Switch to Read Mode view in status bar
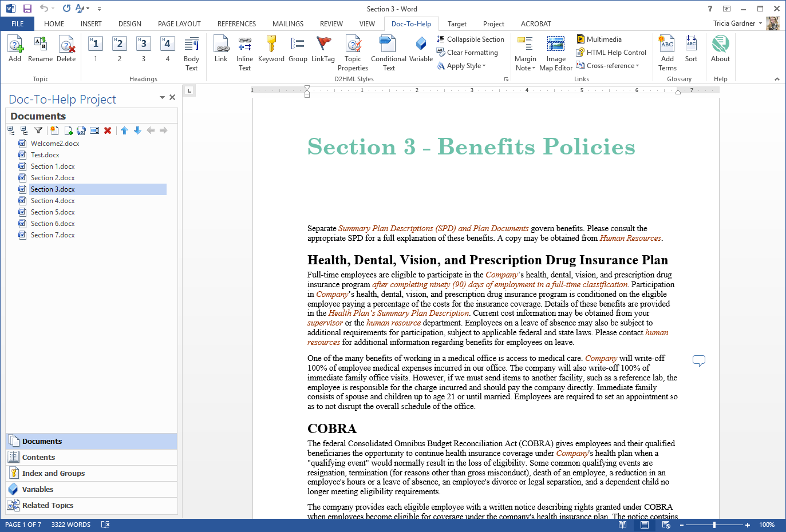Screen dimensions: 786x532 point(623,525)
